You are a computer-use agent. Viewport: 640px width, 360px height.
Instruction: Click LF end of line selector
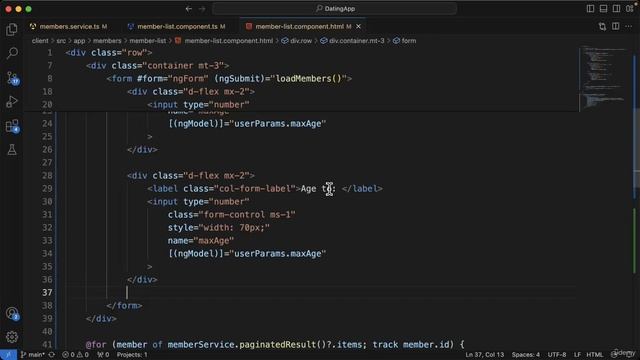click(x=577, y=355)
